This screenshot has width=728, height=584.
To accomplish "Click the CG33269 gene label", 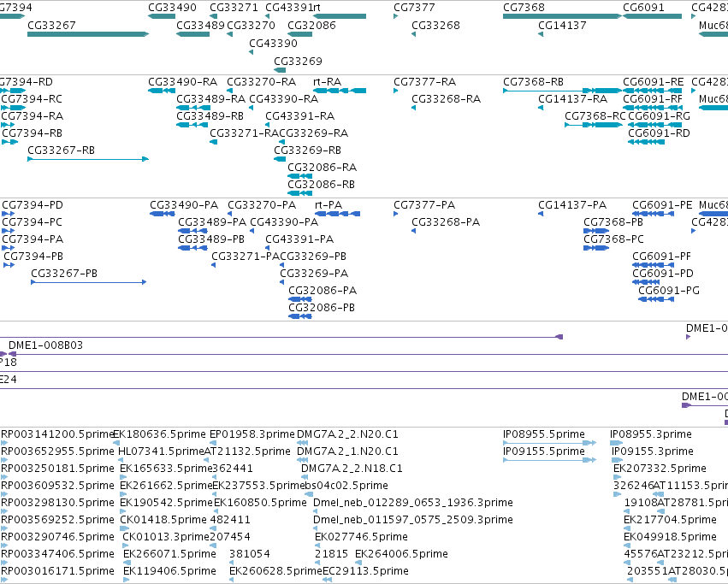I will pos(298,62).
